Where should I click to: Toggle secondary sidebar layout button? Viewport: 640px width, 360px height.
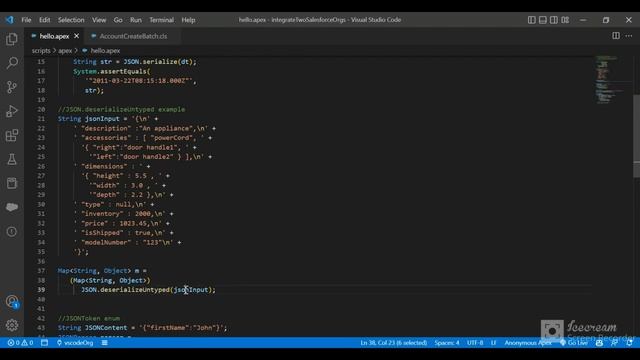pyautogui.click(x=553, y=20)
